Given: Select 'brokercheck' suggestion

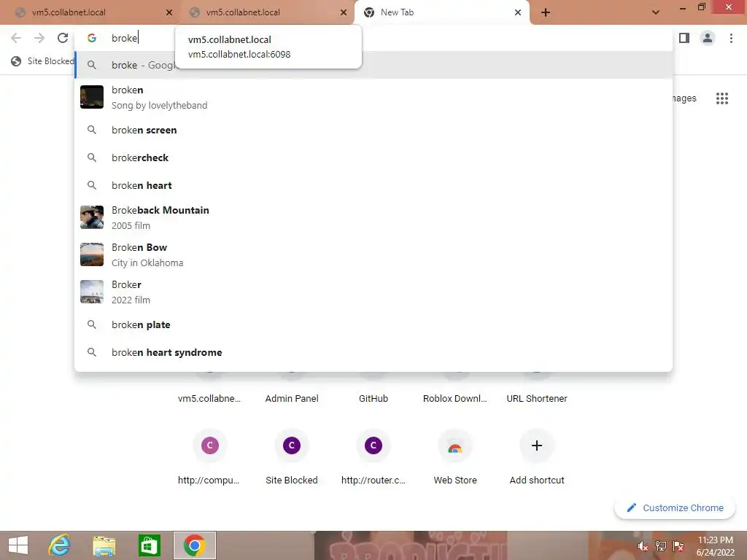Looking at the screenshot, I should point(373,157).
